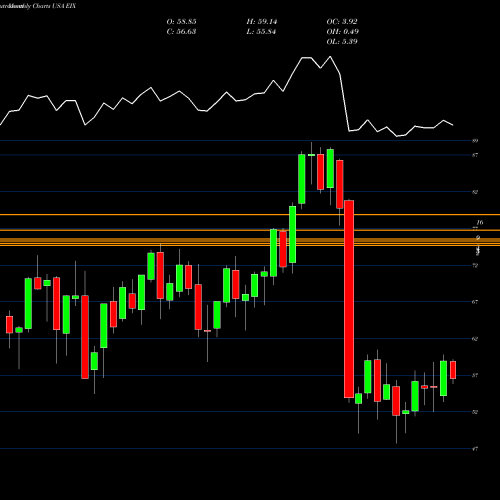
Task: Click the 'C: 56.63' close price value
Action: pos(181,32)
